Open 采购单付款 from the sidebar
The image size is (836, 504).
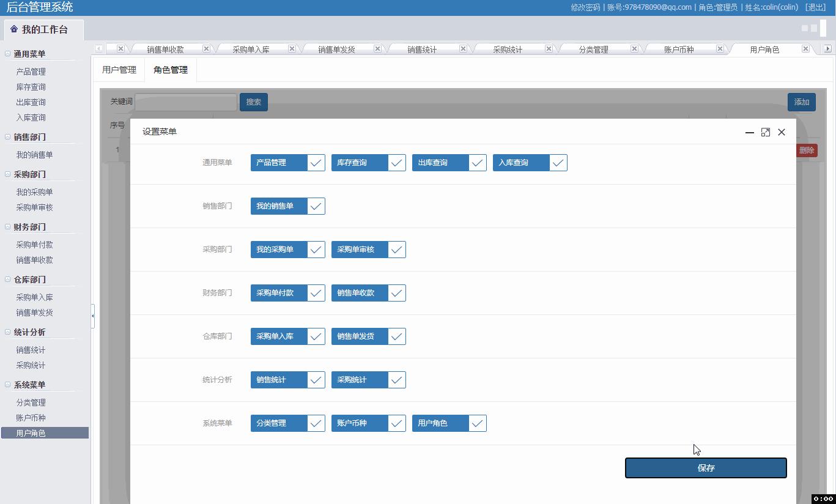point(35,245)
